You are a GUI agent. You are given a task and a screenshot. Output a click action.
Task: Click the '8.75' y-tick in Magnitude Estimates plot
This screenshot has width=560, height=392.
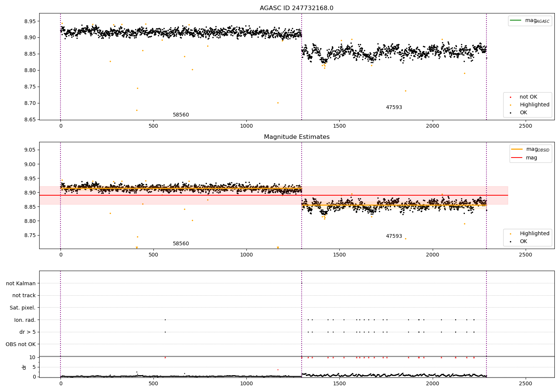pyautogui.click(x=30, y=235)
